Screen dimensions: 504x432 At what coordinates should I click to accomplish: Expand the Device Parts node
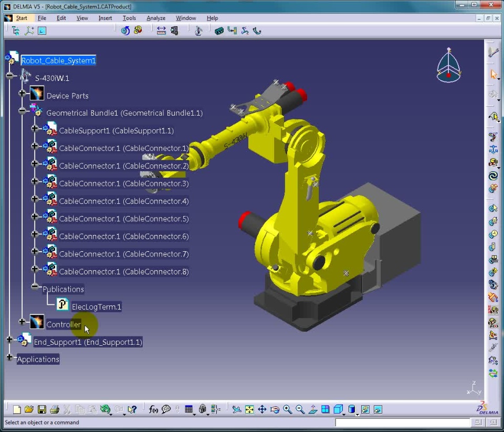22,93
